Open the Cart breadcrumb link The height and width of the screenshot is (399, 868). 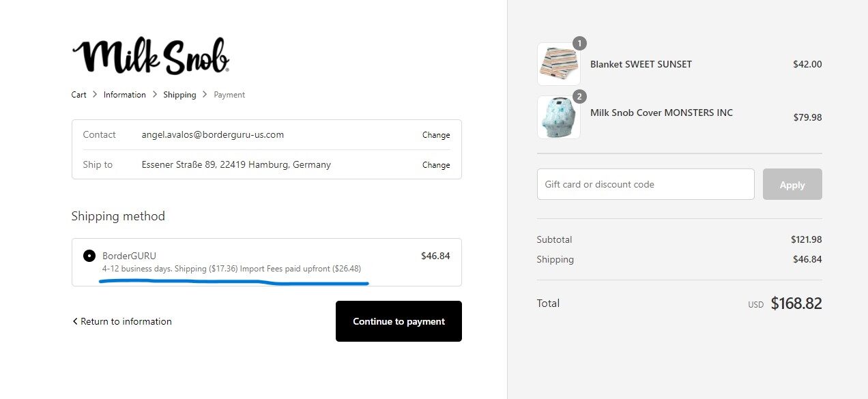coord(78,95)
